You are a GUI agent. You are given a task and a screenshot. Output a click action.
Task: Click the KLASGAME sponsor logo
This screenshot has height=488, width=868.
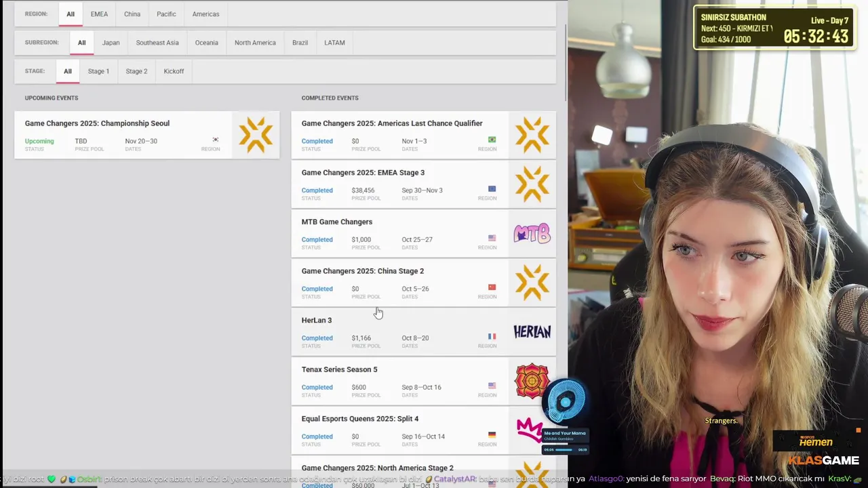pos(823,460)
